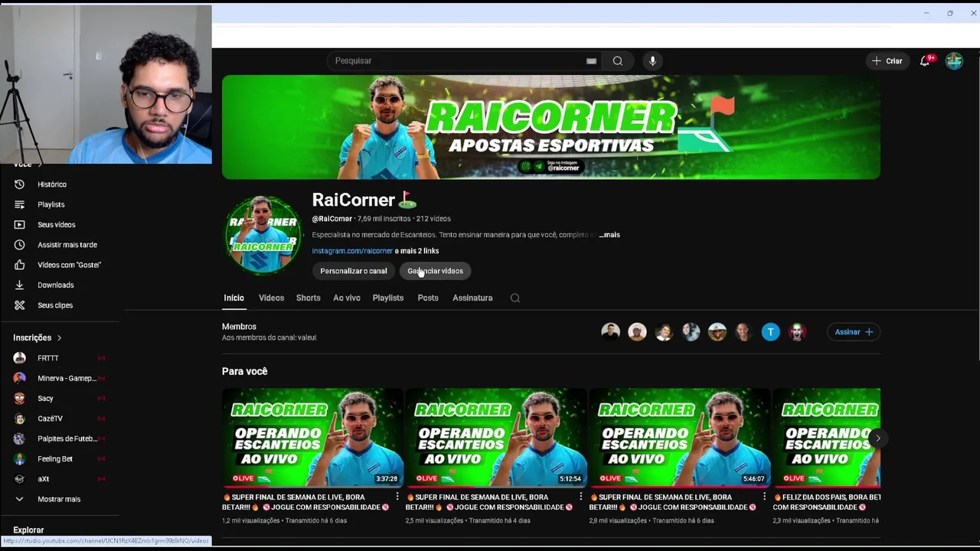Viewport: 980px width, 551px height.
Task: Open more options for 1,2 mil visualizações video
Action: [397, 497]
